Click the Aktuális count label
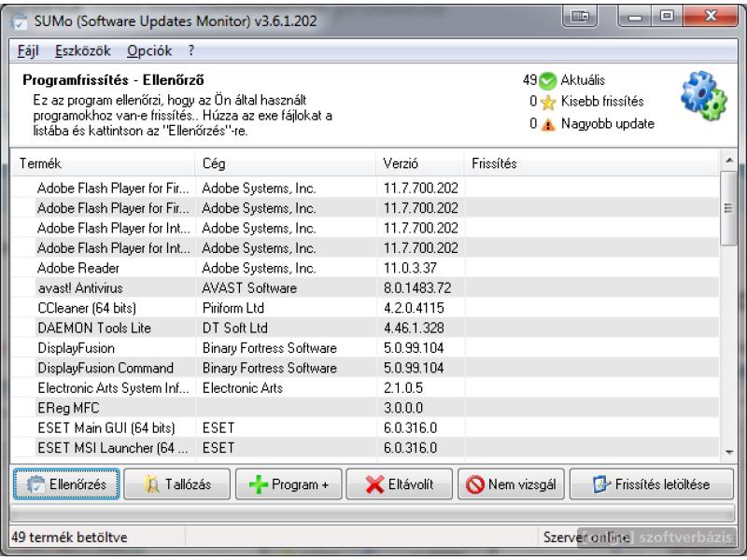Screen dimensions: 747x560 583,80
